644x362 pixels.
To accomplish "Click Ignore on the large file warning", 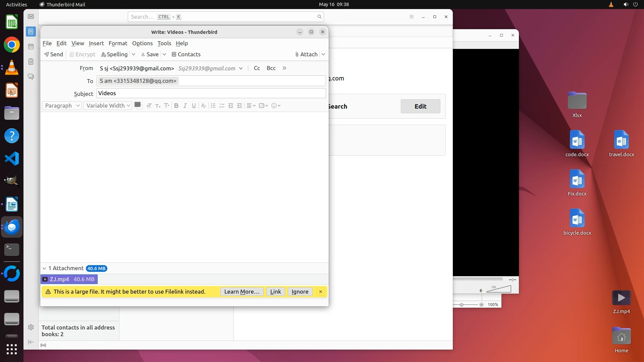I will click(300, 292).
